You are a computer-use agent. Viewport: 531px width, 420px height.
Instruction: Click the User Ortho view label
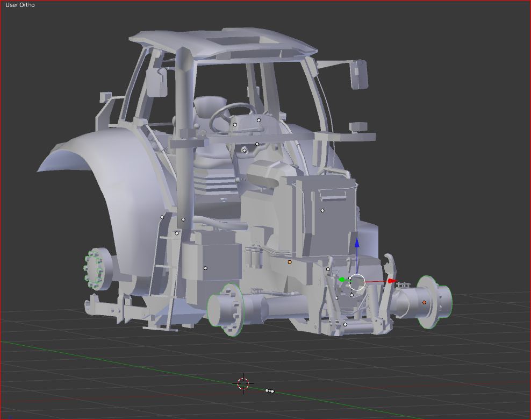point(20,5)
